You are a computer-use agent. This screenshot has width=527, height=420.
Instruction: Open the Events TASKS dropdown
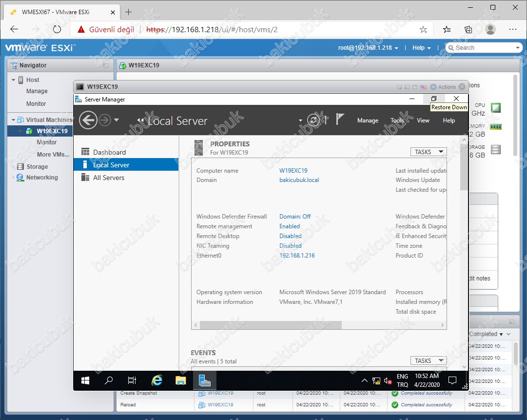(429, 360)
